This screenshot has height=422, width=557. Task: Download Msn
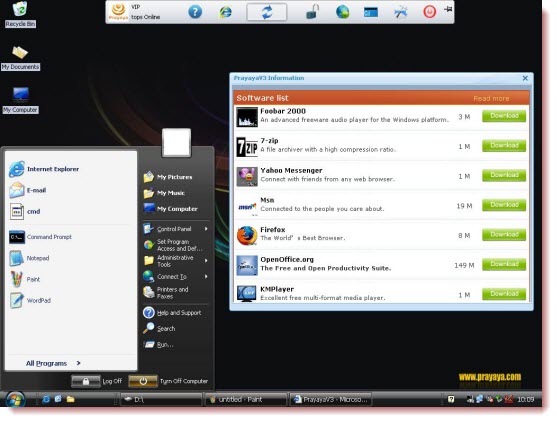[504, 205]
